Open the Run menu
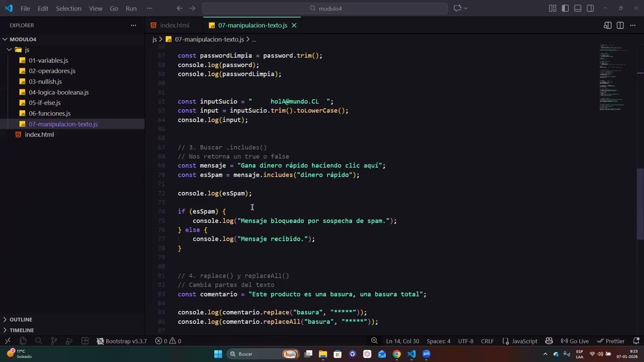Screen dimensions: 644x362 [131, 8]
